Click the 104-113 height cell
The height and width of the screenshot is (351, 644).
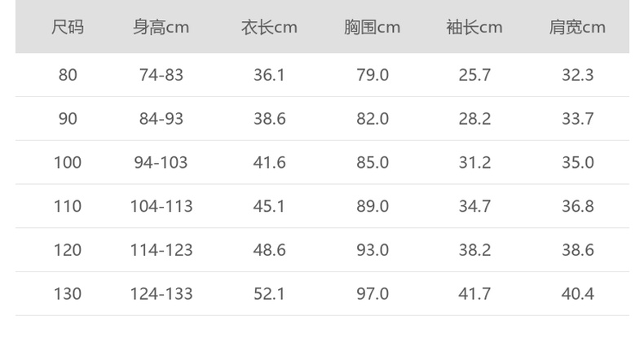tap(161, 206)
